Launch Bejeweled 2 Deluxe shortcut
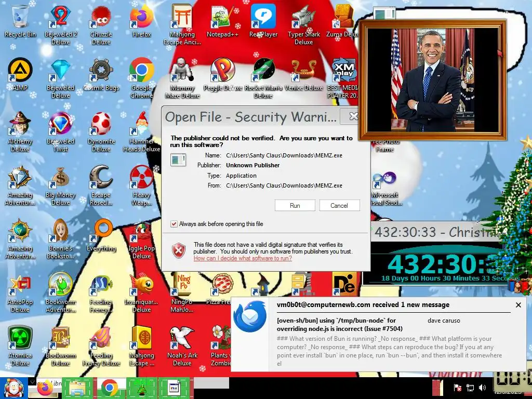 [x=60, y=24]
